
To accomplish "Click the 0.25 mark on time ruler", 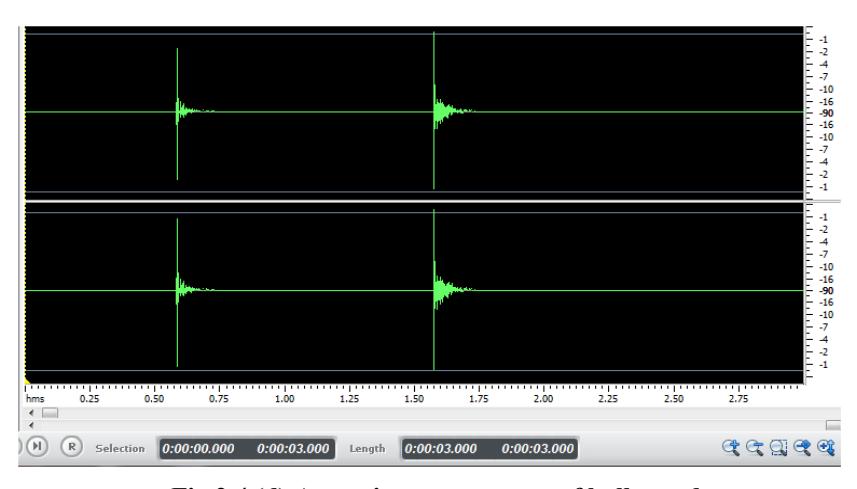I will click(89, 398).
